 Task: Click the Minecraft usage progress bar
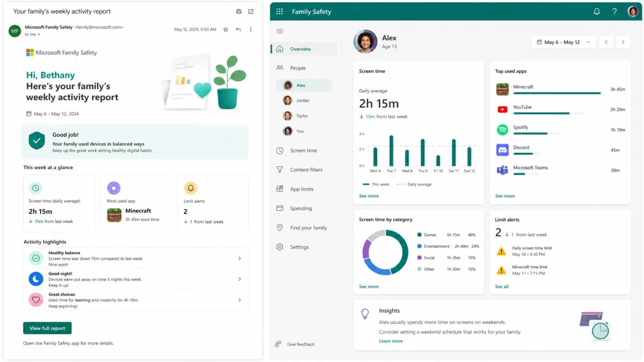(x=557, y=93)
